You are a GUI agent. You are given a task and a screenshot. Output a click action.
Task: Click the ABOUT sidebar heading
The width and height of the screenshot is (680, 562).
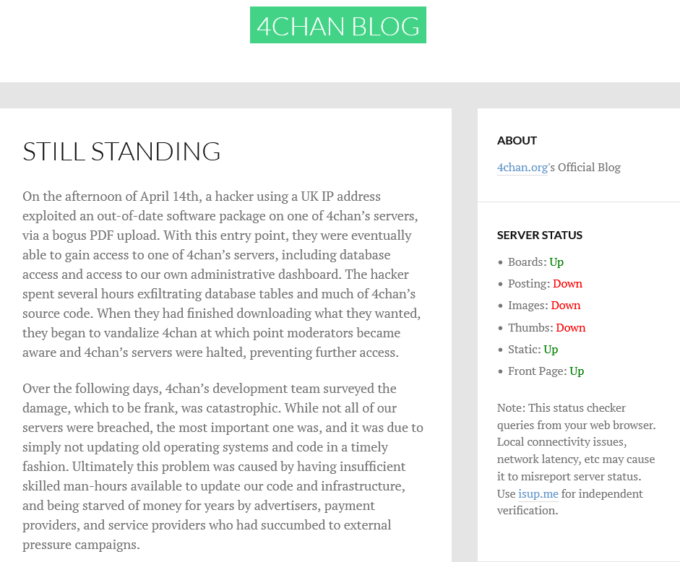pyautogui.click(x=516, y=140)
